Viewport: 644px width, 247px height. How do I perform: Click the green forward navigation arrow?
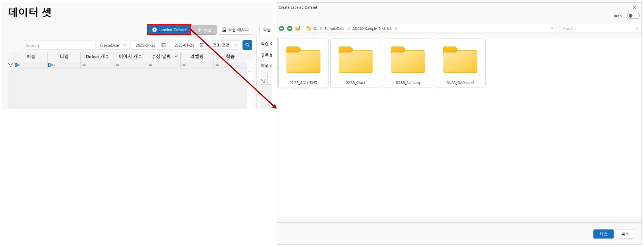pyautogui.click(x=290, y=28)
